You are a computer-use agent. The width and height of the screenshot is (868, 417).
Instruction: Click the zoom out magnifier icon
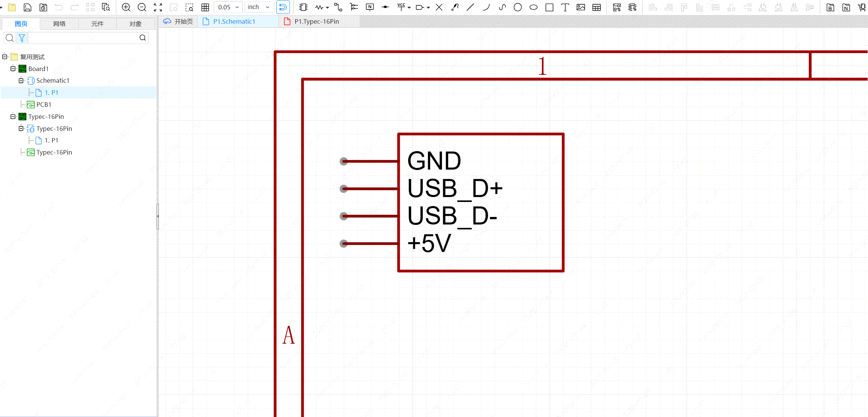pyautogui.click(x=142, y=7)
